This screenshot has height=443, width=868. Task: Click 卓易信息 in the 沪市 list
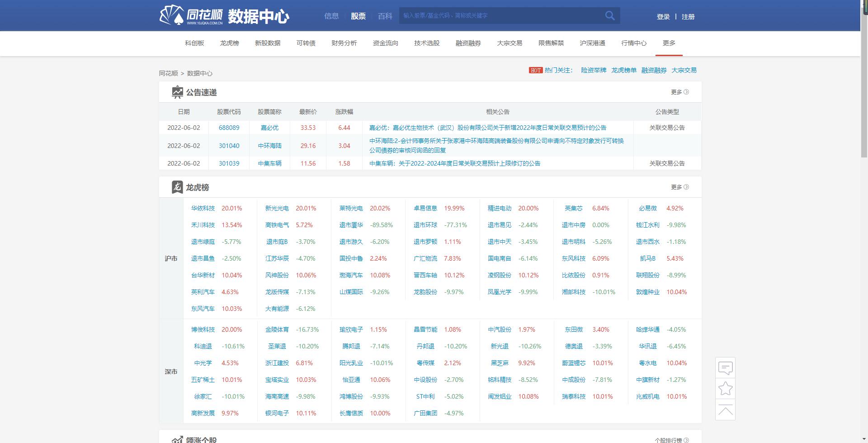click(x=425, y=208)
